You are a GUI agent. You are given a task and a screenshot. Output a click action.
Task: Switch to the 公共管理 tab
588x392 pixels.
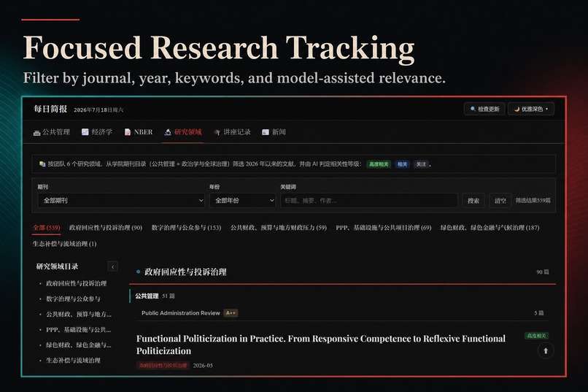(52, 132)
